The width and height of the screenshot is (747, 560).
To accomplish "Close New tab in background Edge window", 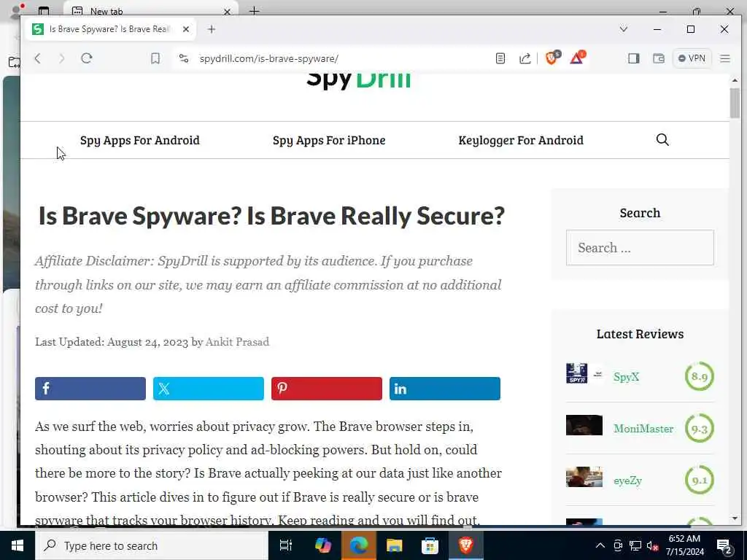I will pos(228,11).
